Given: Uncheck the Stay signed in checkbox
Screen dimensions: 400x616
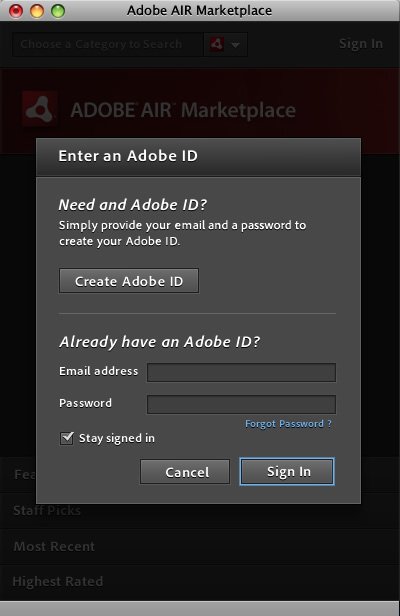Looking at the screenshot, I should 66,438.
